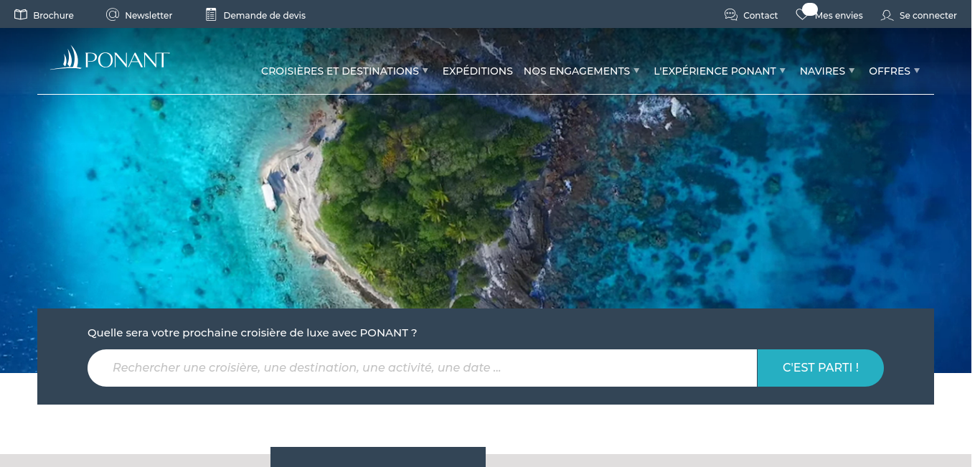Click the Newsletter at-sign icon
980x467 pixels.
(x=112, y=14)
